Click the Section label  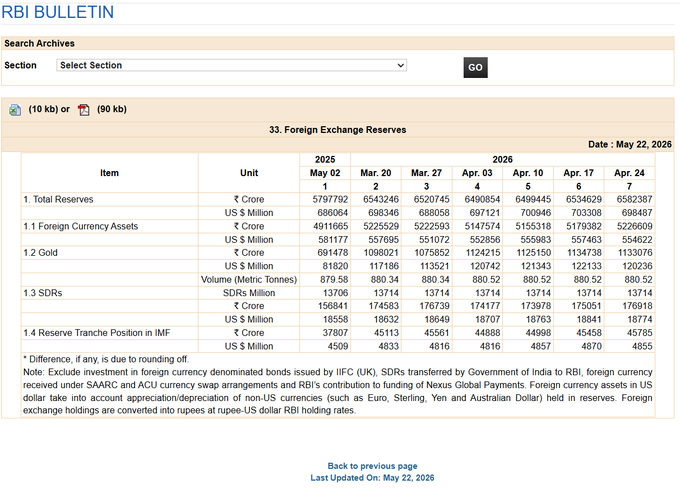[20, 65]
